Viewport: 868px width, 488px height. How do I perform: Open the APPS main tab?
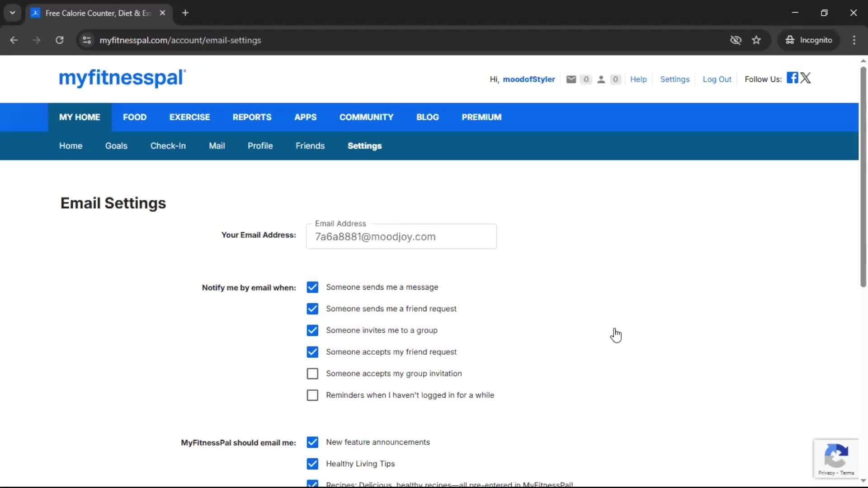click(305, 117)
